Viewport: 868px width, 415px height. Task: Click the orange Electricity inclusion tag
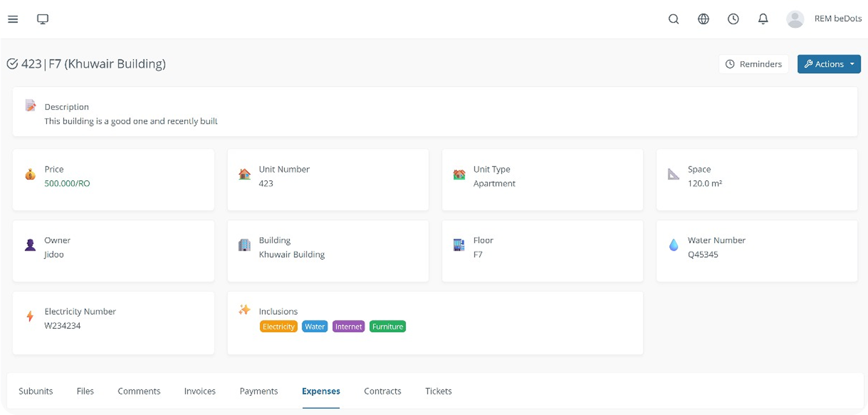point(278,327)
